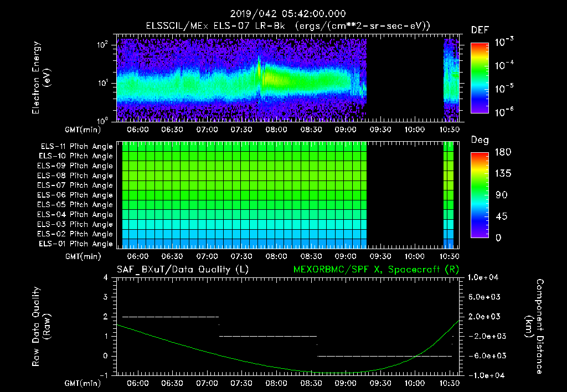Viewport: 567px width, 392px height.
Task: Click the ELS-09 Pitch Angle row label
Action: click(x=75, y=166)
